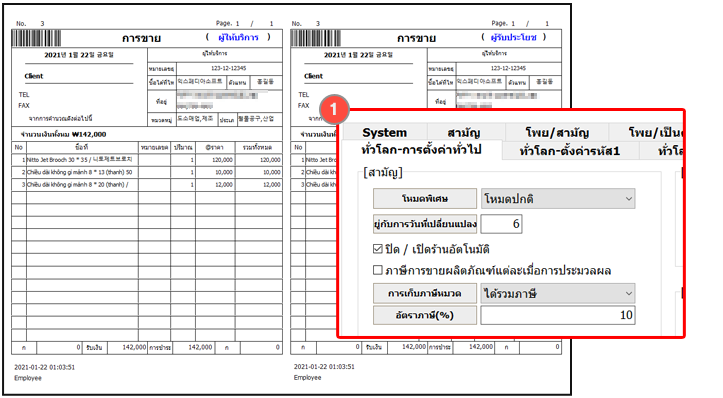Click the barcode on the right receipt
The image size is (723, 398).
click(316, 38)
